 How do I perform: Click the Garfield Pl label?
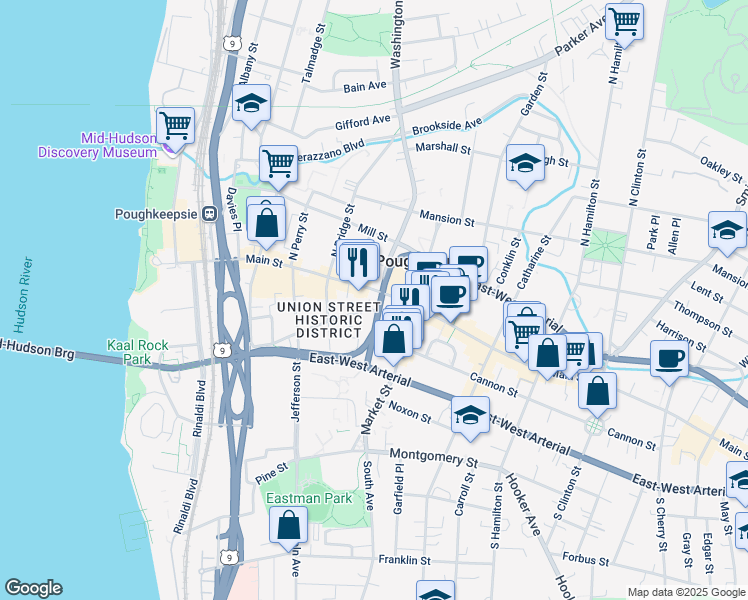(x=398, y=488)
